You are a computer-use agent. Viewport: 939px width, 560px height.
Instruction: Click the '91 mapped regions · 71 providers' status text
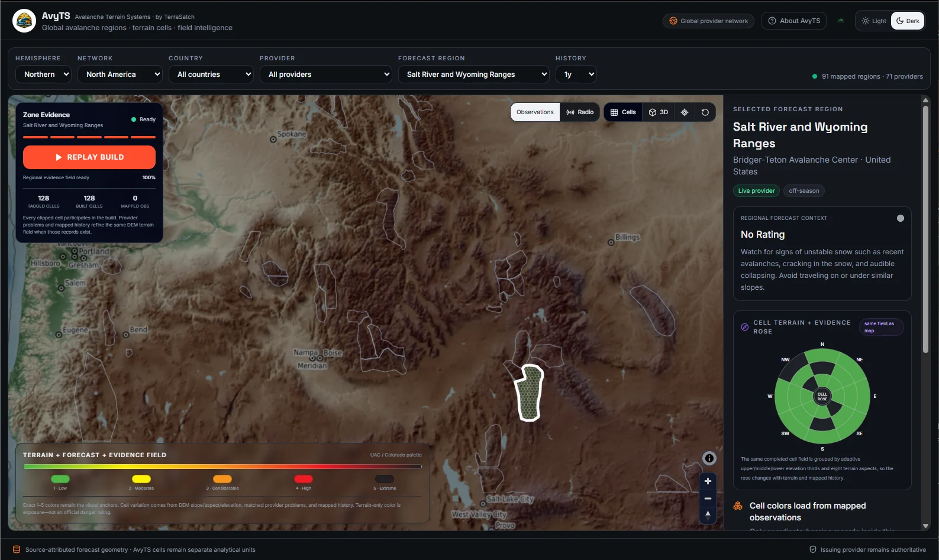872,76
